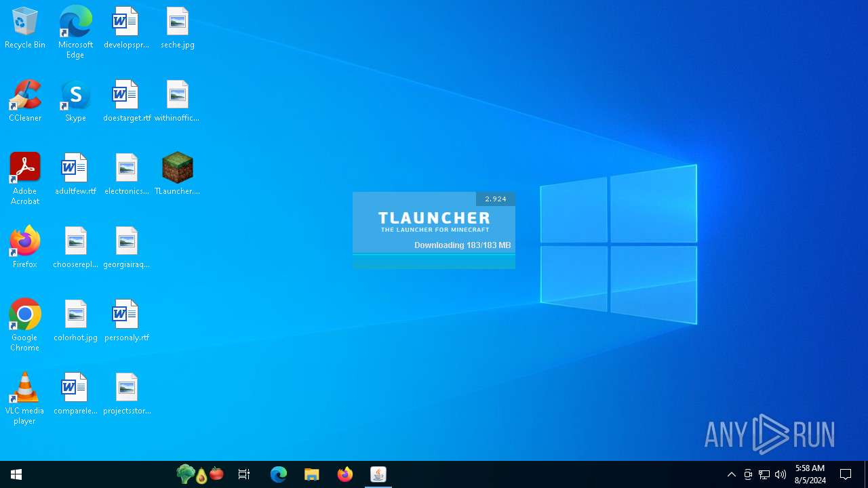Viewport: 868px width, 488px height.
Task: Switch to Java TLauncher taskbar app
Action: (378, 474)
